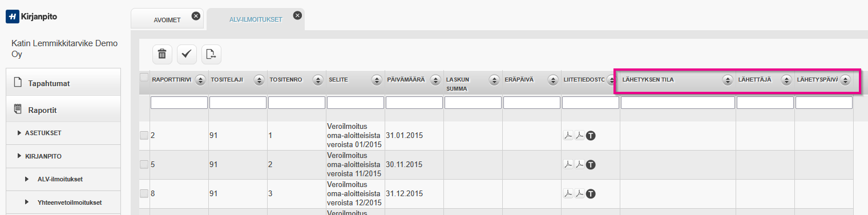Tick the checkbox for row 8

[144, 193]
